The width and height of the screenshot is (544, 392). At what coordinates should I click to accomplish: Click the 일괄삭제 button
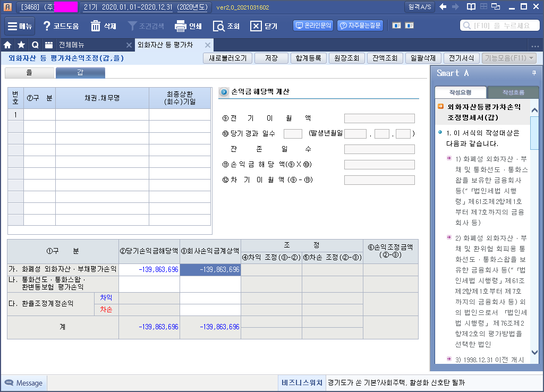(423, 58)
